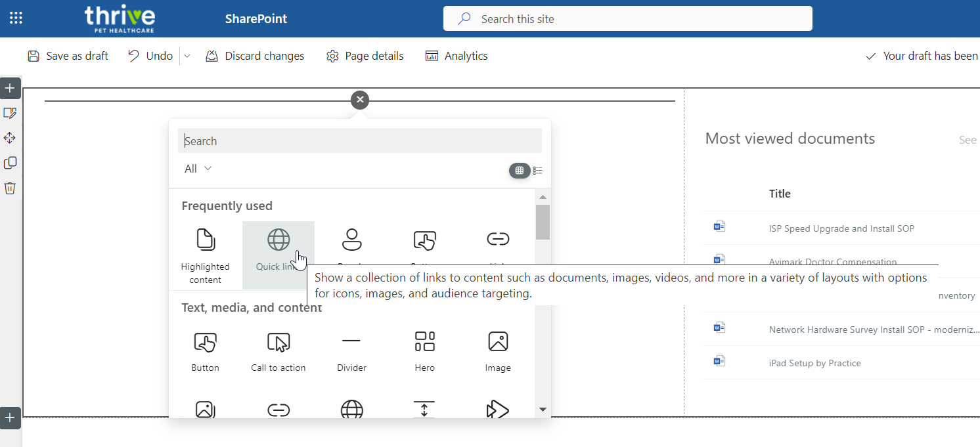The height and width of the screenshot is (447, 980).
Task: Switch web part picker to grid view
Action: 519,171
